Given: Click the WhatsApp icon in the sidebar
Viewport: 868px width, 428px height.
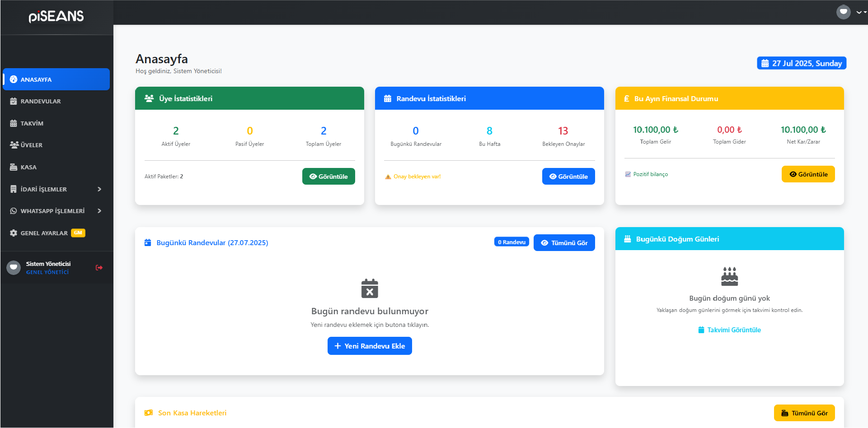Looking at the screenshot, I should [13, 210].
